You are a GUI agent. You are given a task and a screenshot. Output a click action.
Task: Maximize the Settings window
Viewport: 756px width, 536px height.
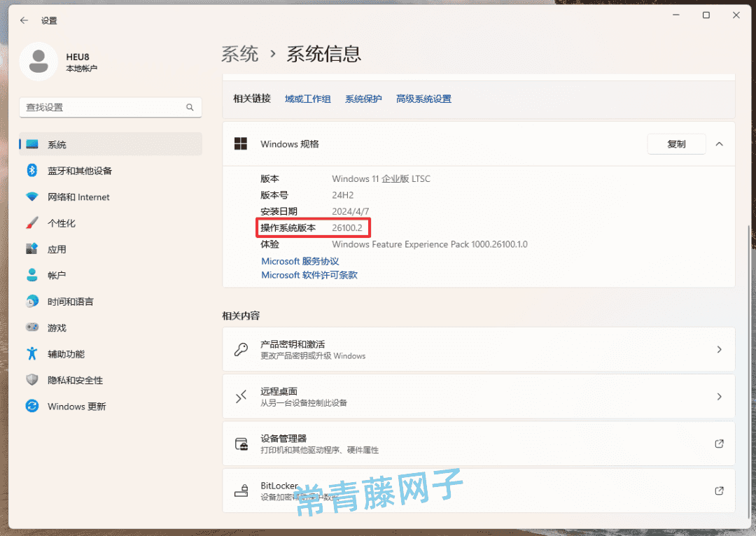(x=706, y=15)
